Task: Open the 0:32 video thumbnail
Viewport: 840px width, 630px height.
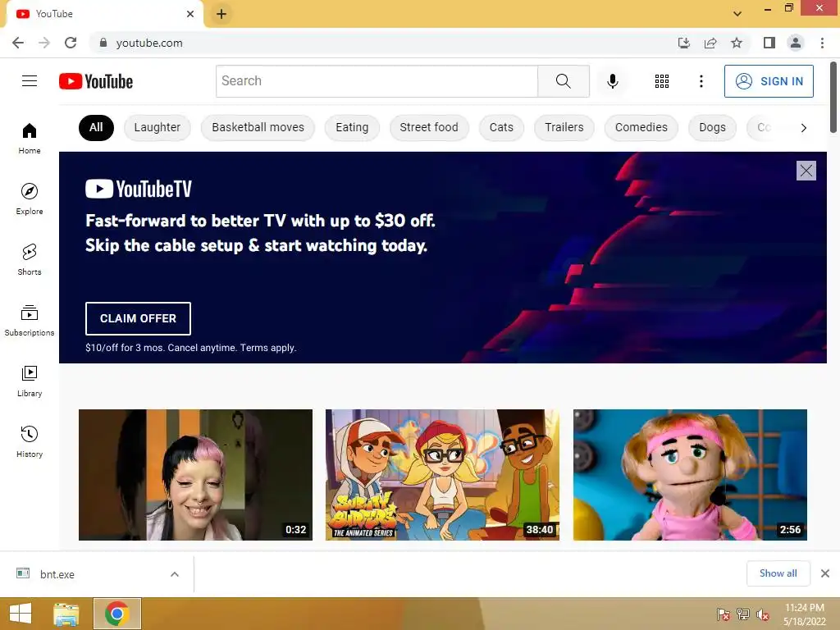Action: pos(195,475)
